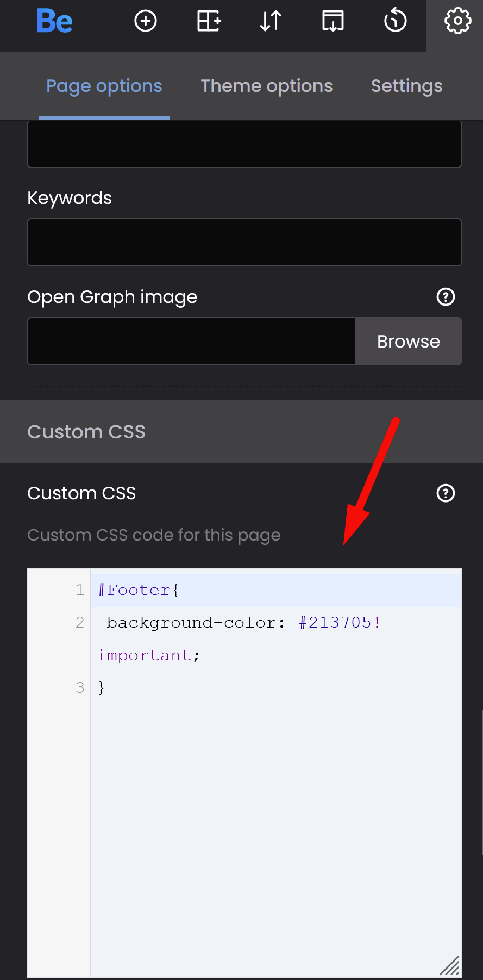
Task: Click the #213705 color value in code
Action: pos(335,623)
